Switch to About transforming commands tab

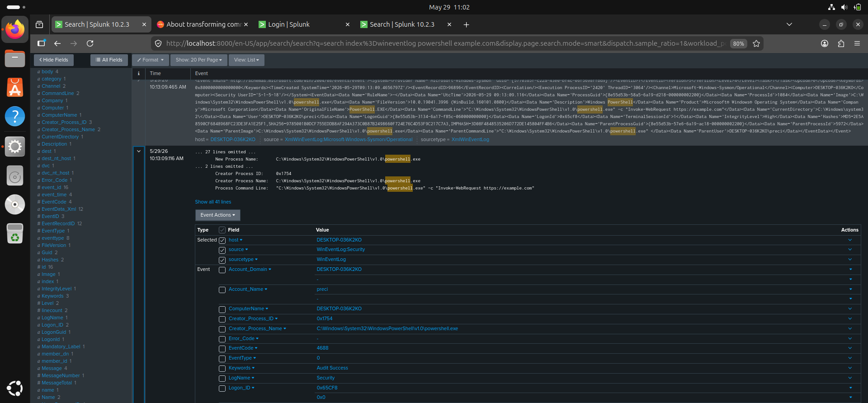point(203,24)
